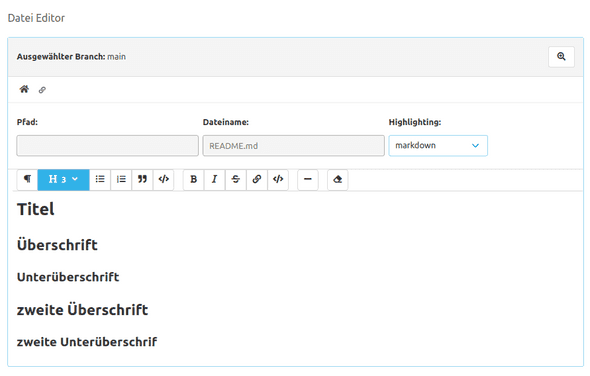Click the link icon beside home

(x=42, y=90)
